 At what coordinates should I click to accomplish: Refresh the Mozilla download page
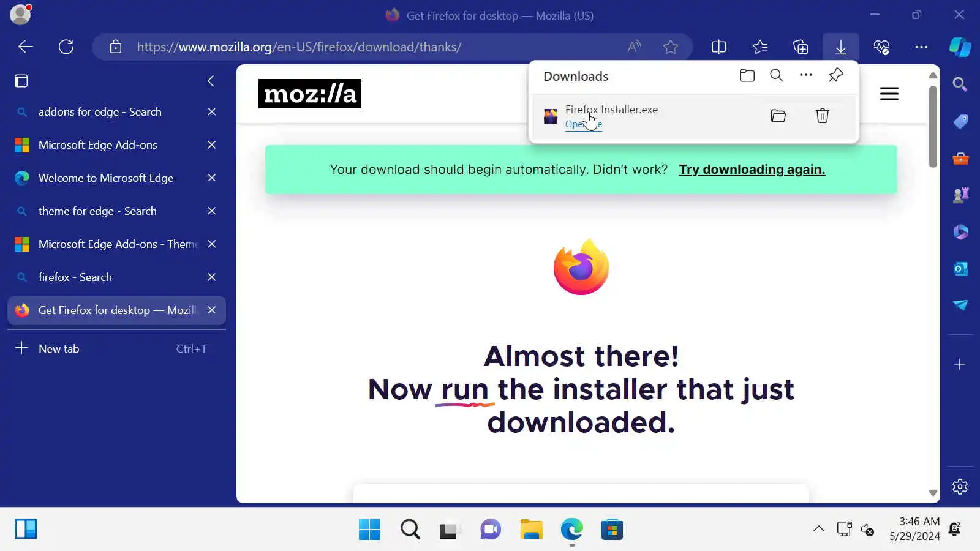pos(66,47)
